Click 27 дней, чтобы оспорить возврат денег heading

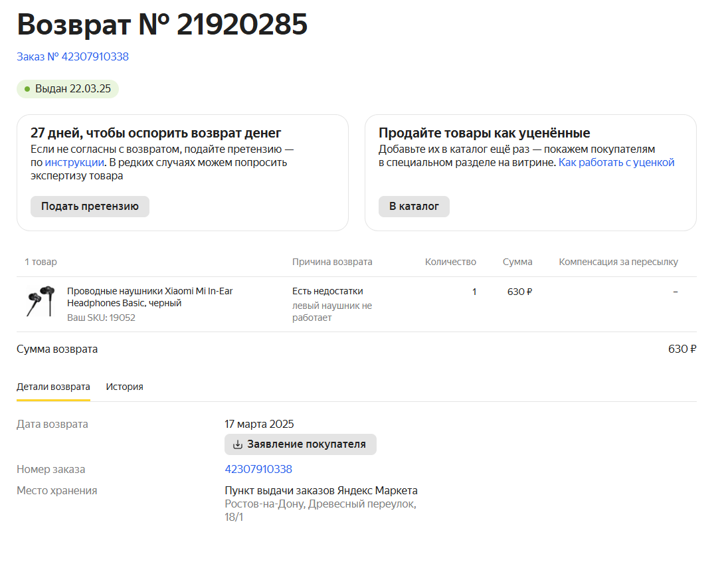[155, 133]
